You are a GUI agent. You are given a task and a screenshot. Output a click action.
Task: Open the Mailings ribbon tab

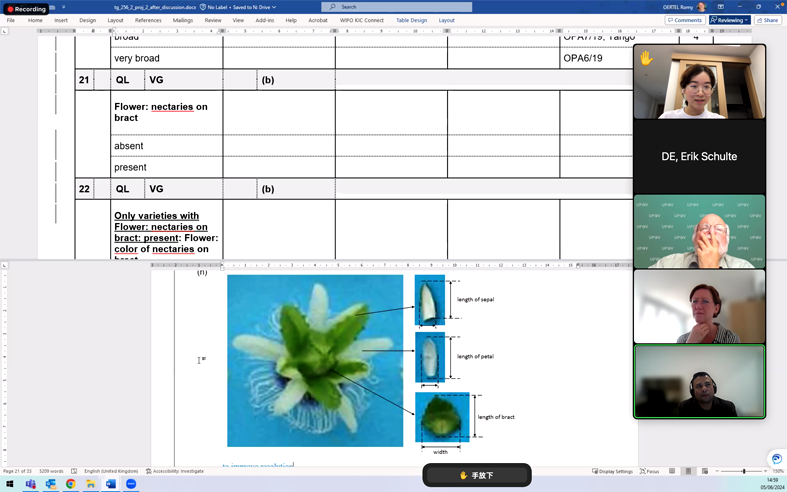tap(183, 20)
